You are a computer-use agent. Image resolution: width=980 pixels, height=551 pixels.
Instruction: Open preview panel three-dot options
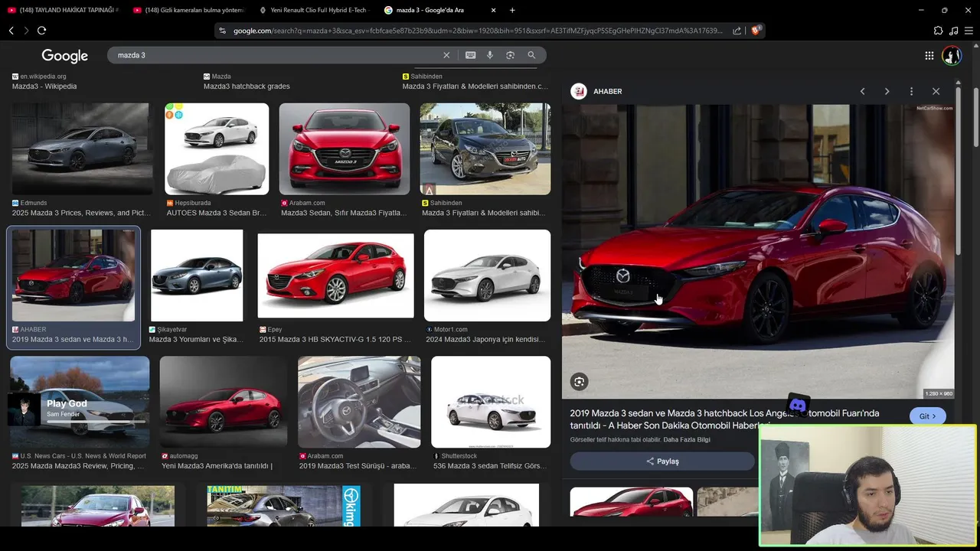[911, 91]
